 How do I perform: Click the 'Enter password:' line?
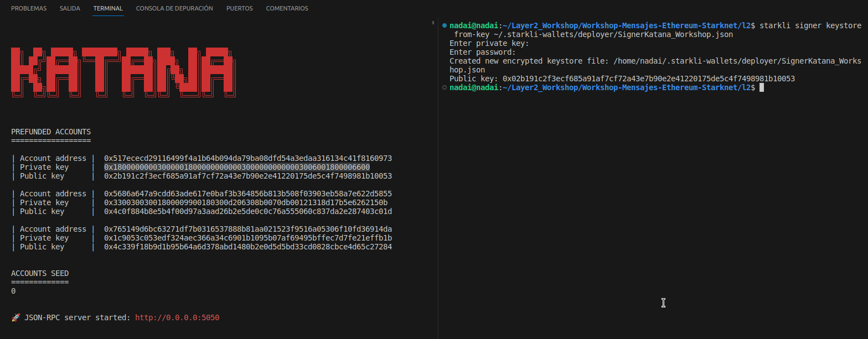coord(483,53)
